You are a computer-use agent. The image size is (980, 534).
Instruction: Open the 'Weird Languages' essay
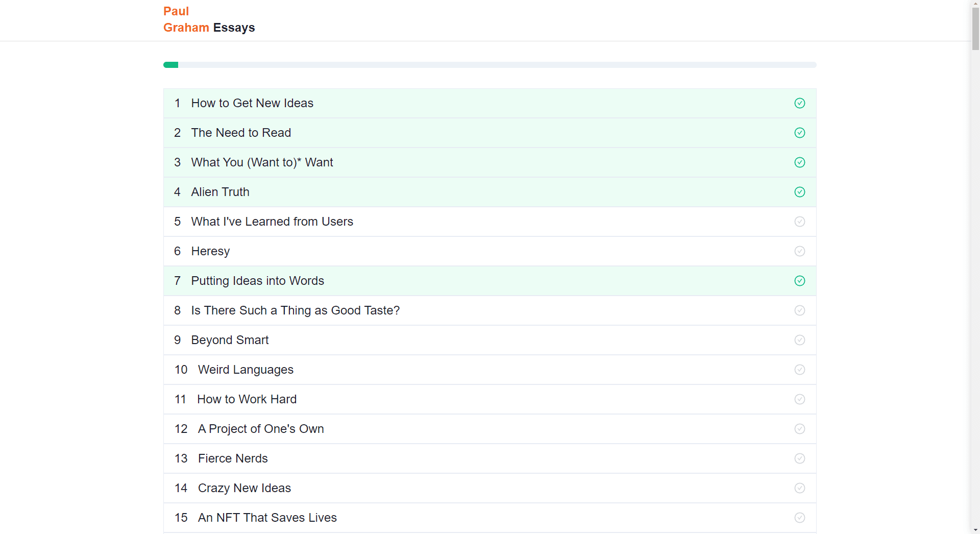[246, 370]
